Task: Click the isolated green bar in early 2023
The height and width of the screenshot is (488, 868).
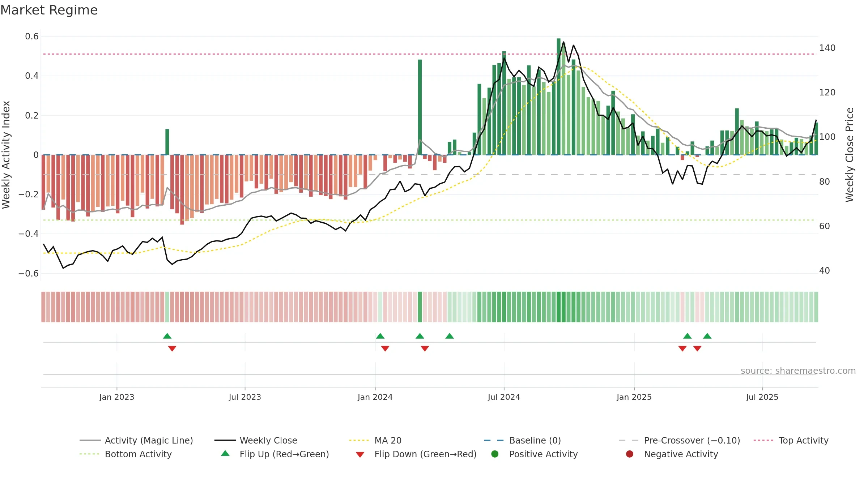Action: 167,142
